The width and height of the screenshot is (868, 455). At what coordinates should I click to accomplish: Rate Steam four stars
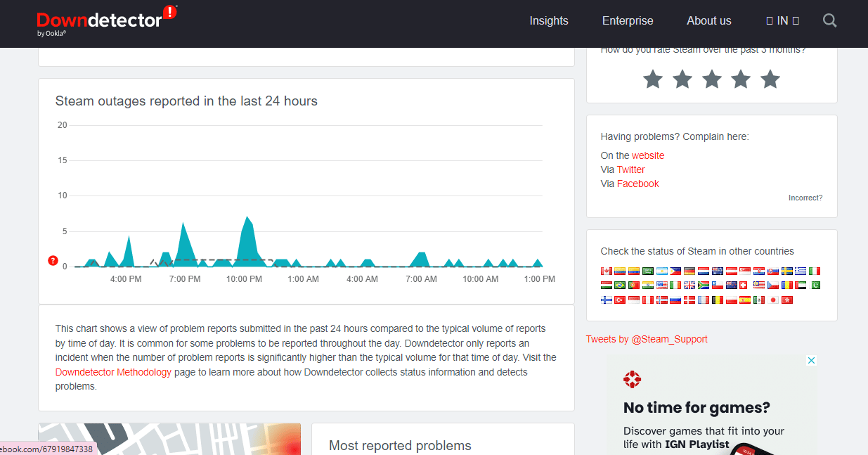tap(741, 79)
